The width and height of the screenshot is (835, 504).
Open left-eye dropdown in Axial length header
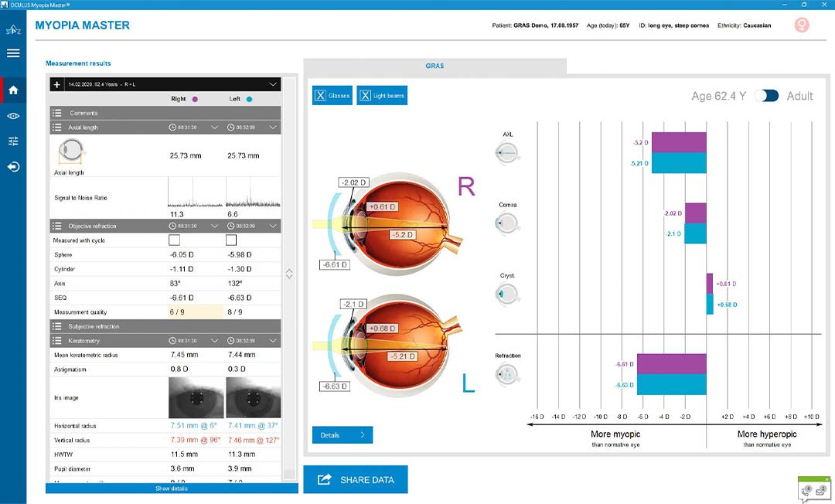point(273,128)
